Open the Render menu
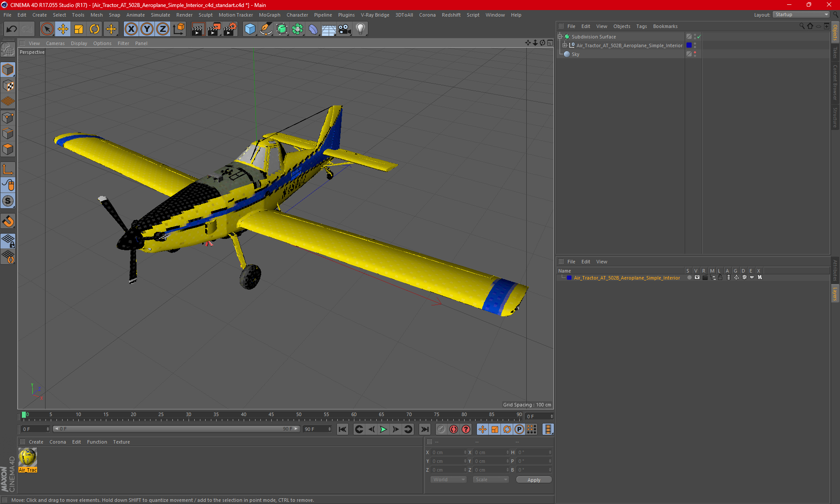Screen dimensions: 840x504 [184, 15]
